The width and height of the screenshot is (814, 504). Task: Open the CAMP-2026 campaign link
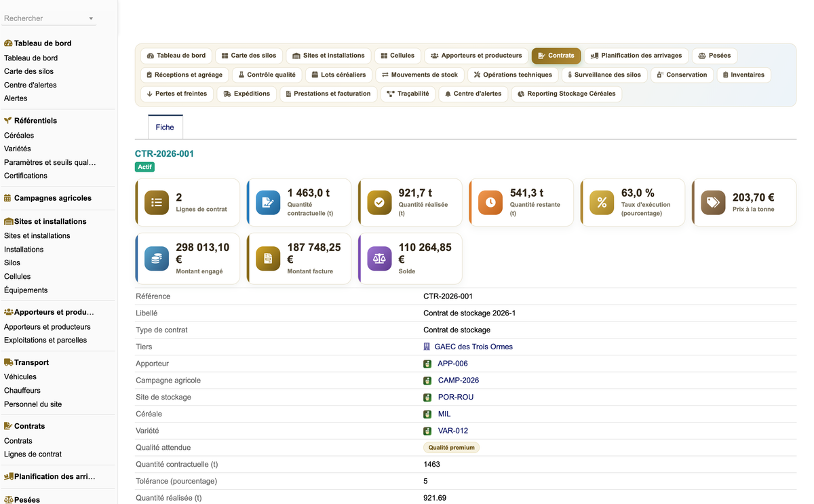point(458,381)
